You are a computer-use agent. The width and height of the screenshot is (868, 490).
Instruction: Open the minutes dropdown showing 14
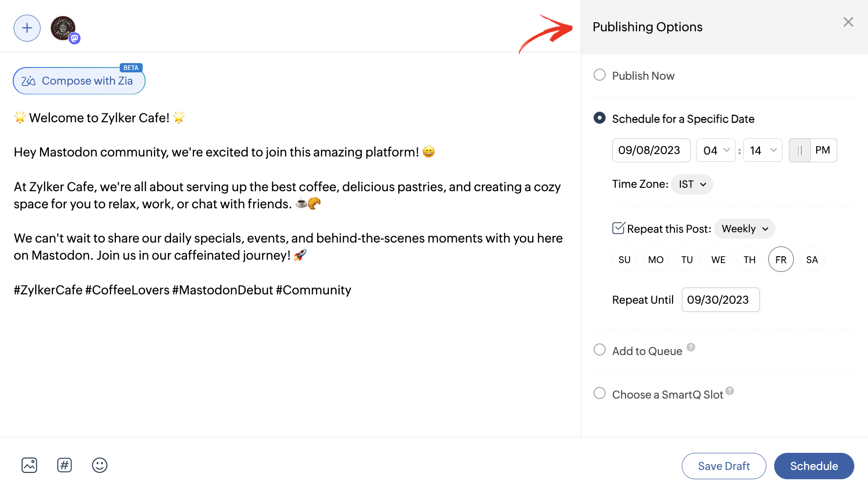pos(762,151)
